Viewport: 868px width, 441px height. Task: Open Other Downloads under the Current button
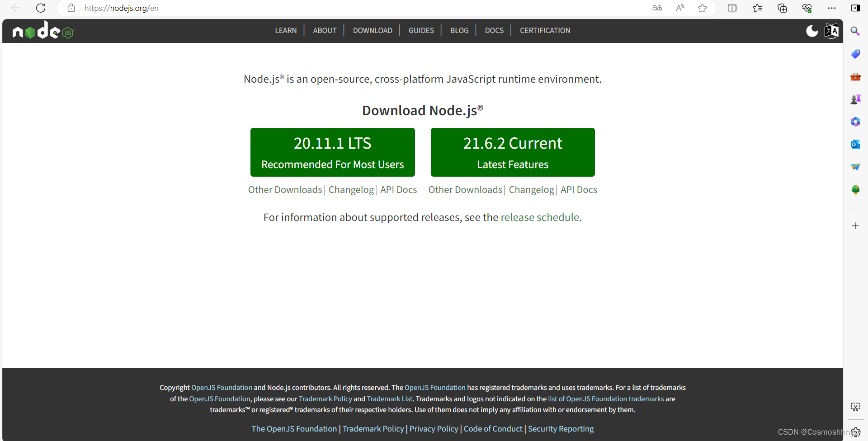tap(465, 190)
